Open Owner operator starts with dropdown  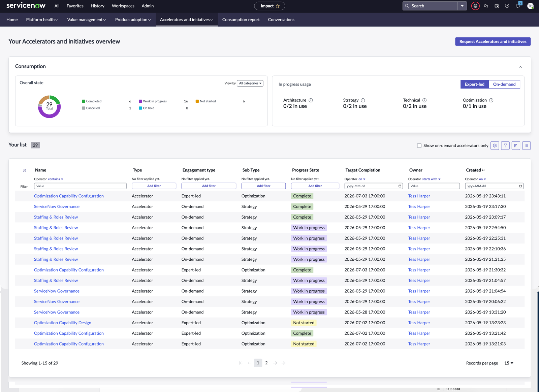431,179
